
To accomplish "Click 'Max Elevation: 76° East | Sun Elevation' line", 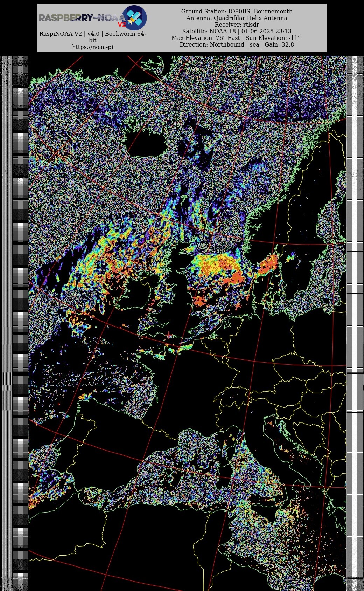I will (236, 38).
